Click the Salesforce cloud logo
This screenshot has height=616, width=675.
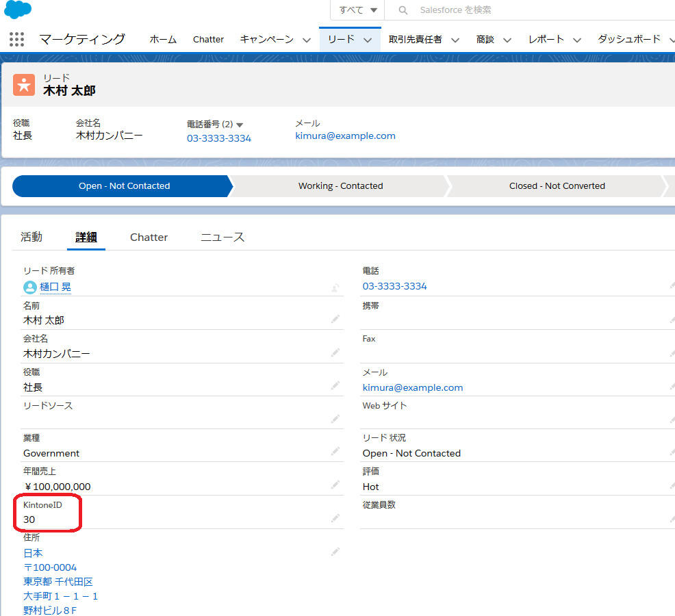17,9
